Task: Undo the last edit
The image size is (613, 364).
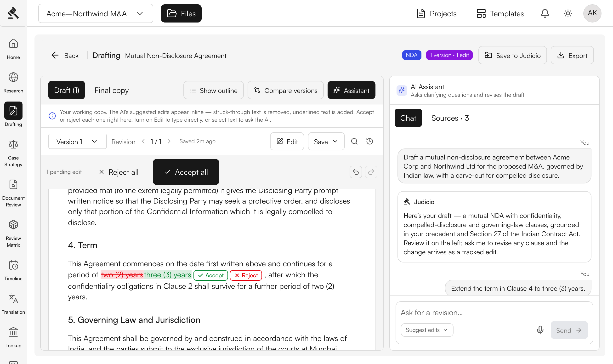Action: click(x=356, y=172)
